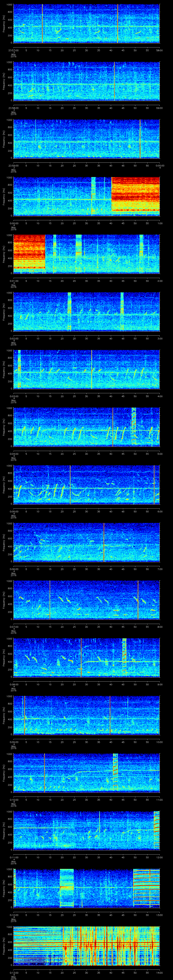This screenshot has height=980, width=173.
Task: Open the spectrogram panel starting at 0:03:00
Action: point(87,369)
